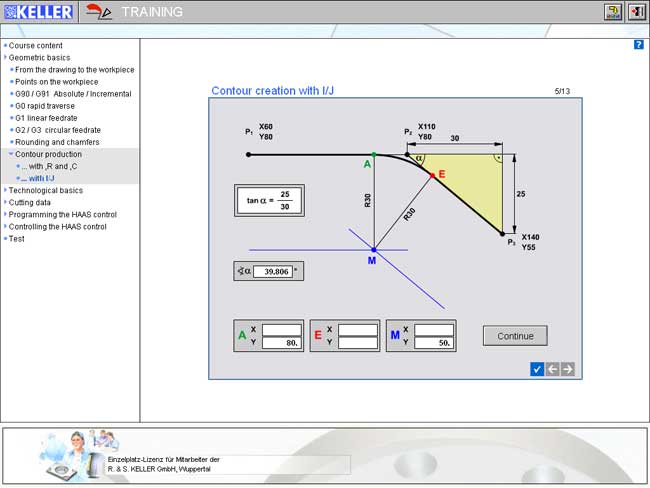Open the yellow tool icon in header
The height and width of the screenshot is (488, 650).
tap(612, 12)
